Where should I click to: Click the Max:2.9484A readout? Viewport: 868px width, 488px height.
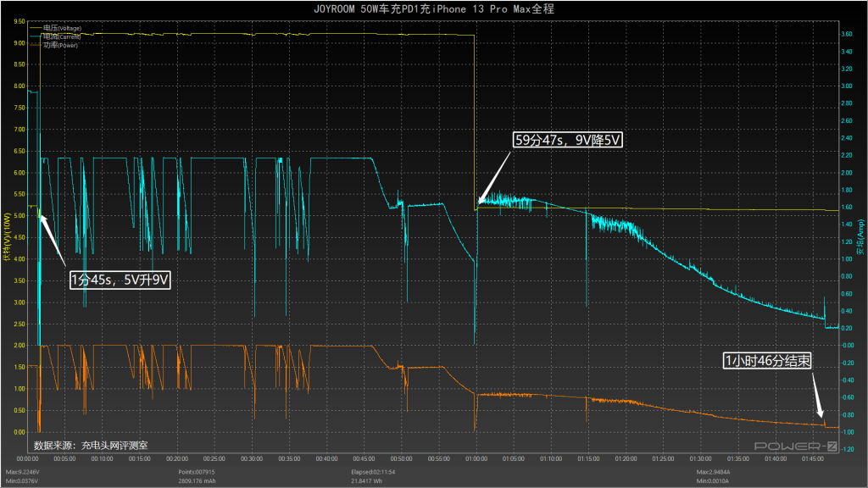(714, 472)
